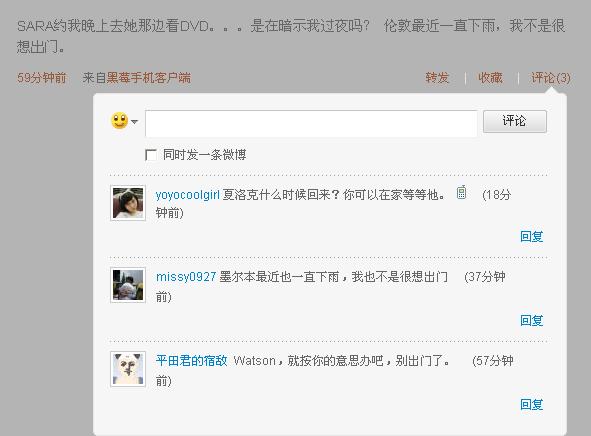Open 平田君的宿敌's panda avatar
Image resolution: width=591 pixels, height=436 pixels.
coord(128,369)
